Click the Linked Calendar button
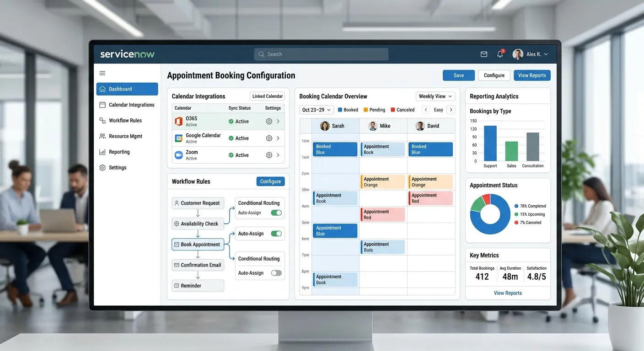 point(268,96)
